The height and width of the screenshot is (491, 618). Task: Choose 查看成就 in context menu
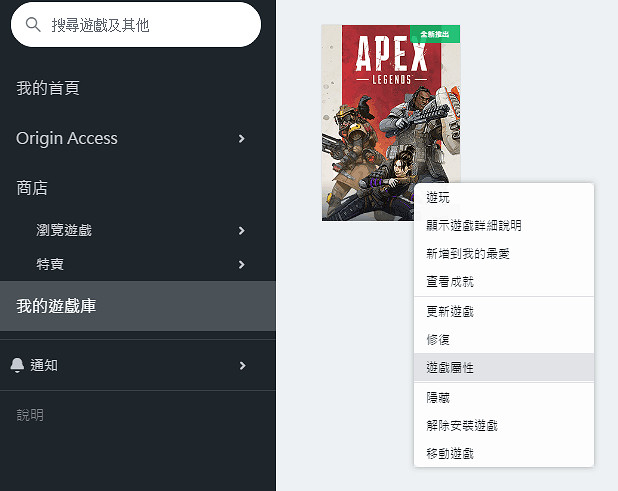[504, 282]
